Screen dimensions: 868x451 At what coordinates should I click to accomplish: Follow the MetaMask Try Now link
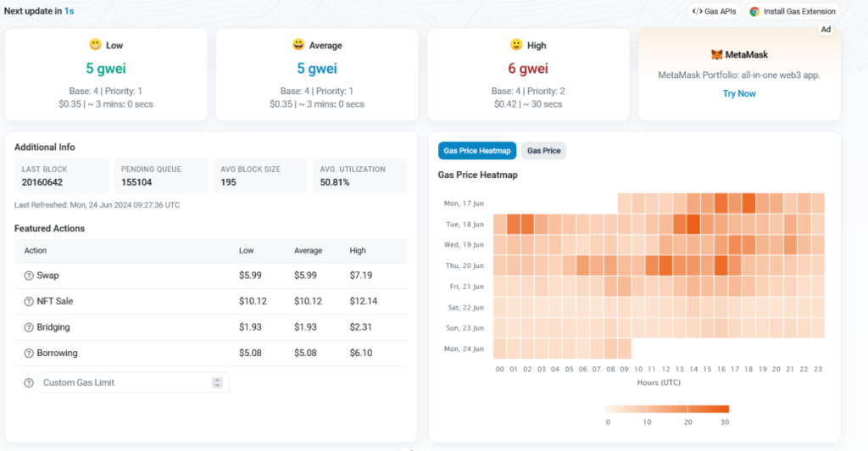coord(739,93)
